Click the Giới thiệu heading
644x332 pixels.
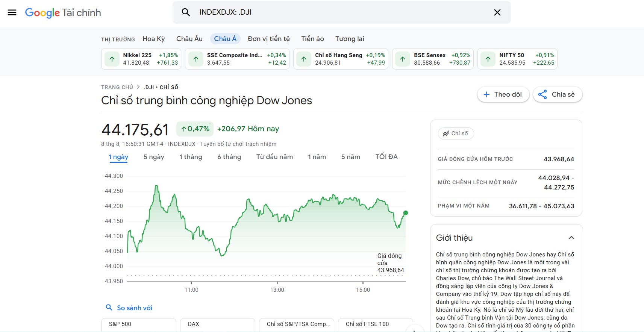454,238
